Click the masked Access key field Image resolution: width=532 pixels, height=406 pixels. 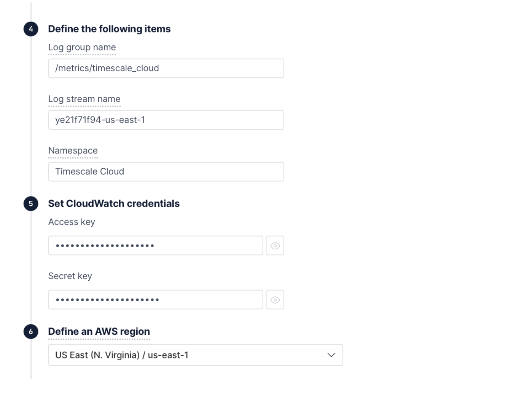coord(155,246)
